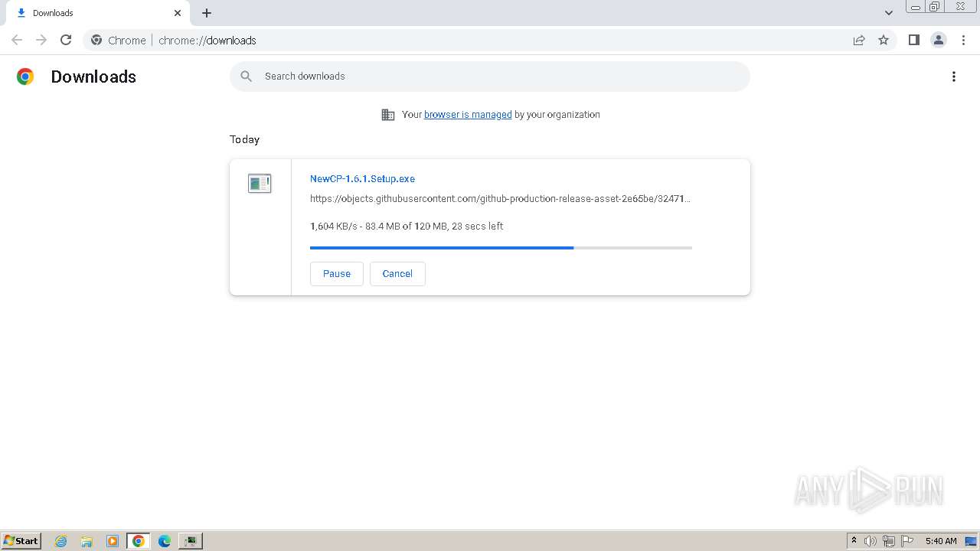Click the Chrome site info icon
This screenshot has height=551, width=980.
[x=96, y=40]
